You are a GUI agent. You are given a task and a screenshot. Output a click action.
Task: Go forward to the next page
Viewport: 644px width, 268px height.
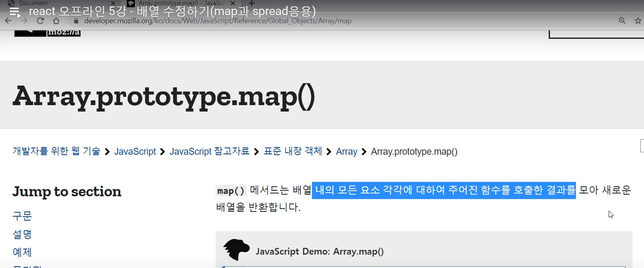click(24, 21)
